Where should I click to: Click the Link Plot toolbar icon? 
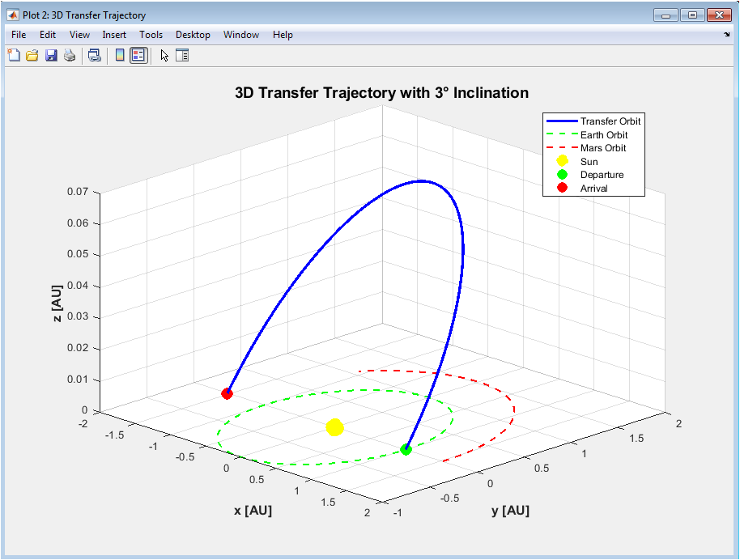tap(95, 55)
